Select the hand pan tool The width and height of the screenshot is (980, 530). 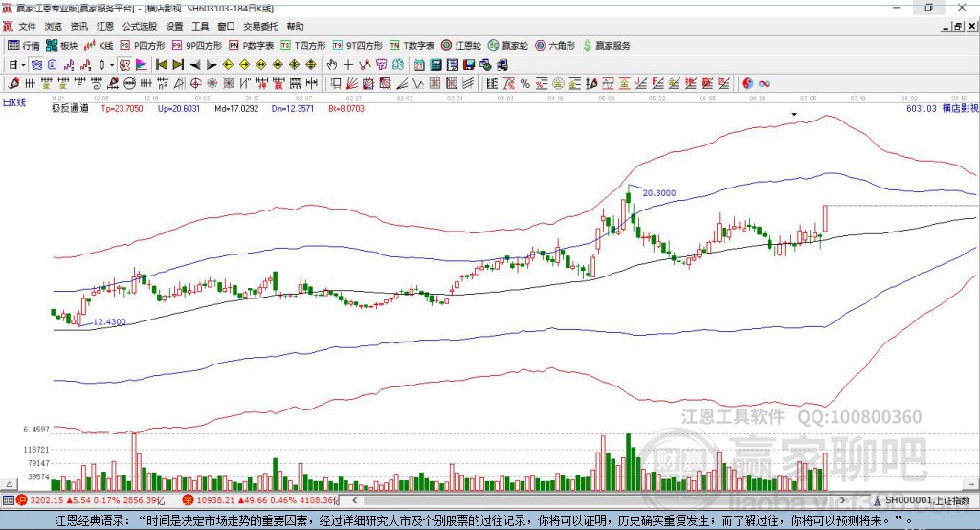pos(331,65)
